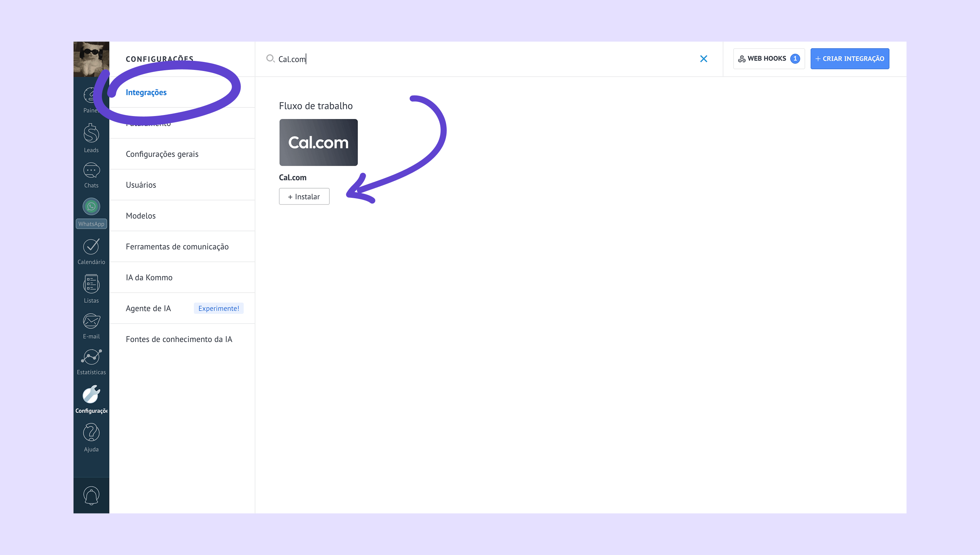Click the profile avatar picture
This screenshot has width=980, height=555.
91,59
